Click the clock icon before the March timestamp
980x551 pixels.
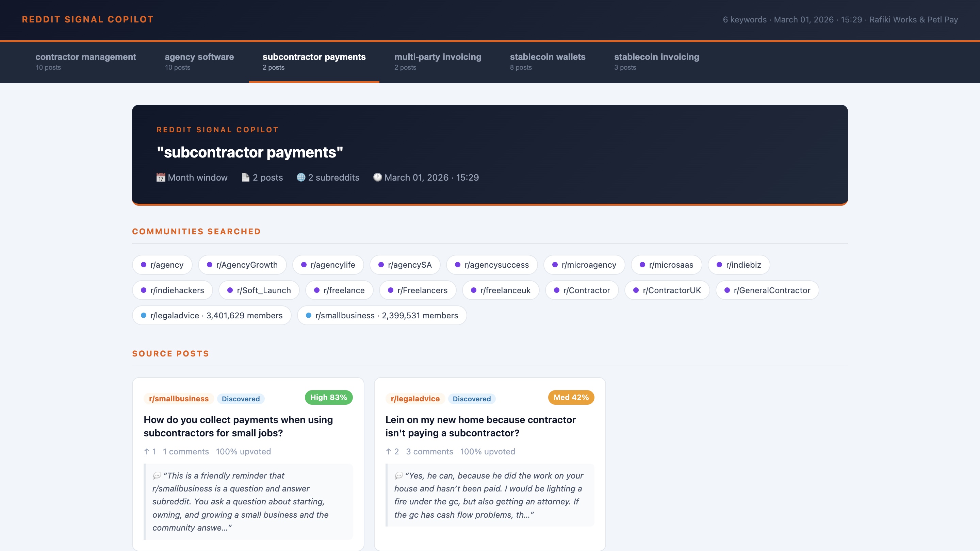(377, 177)
